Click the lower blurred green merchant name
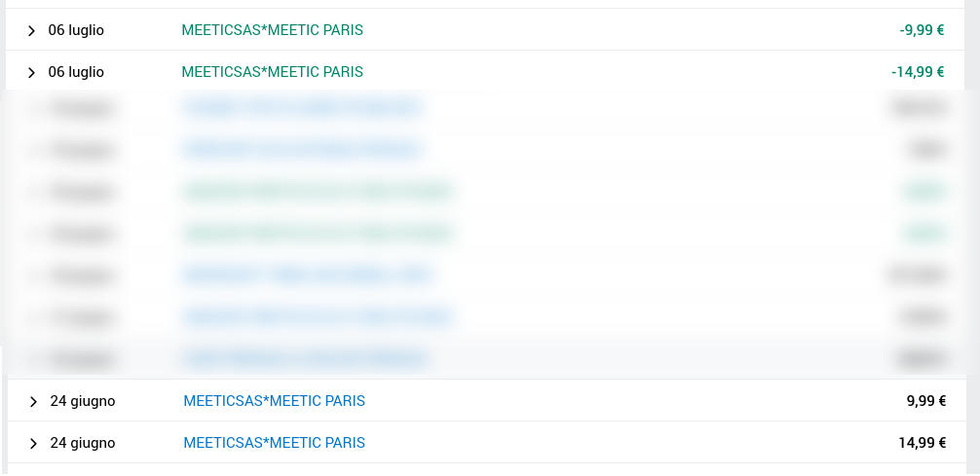Image resolution: width=980 pixels, height=476 pixels. click(x=319, y=234)
